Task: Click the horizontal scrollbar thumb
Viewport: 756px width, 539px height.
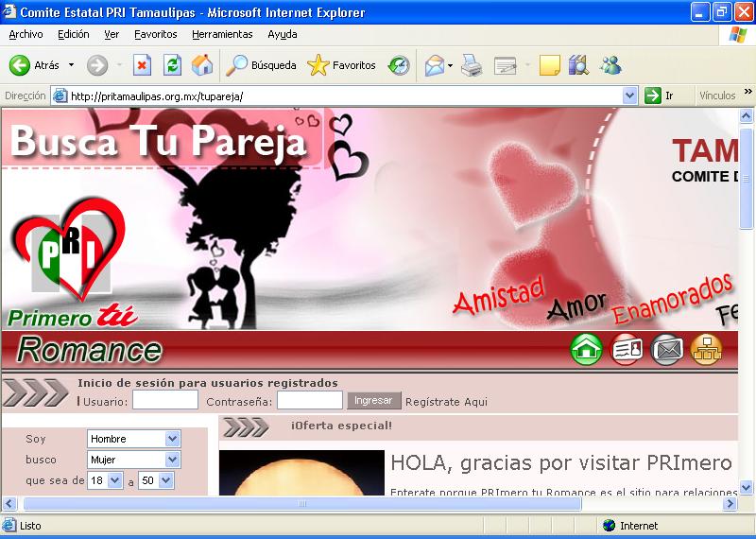Action: tap(302, 504)
